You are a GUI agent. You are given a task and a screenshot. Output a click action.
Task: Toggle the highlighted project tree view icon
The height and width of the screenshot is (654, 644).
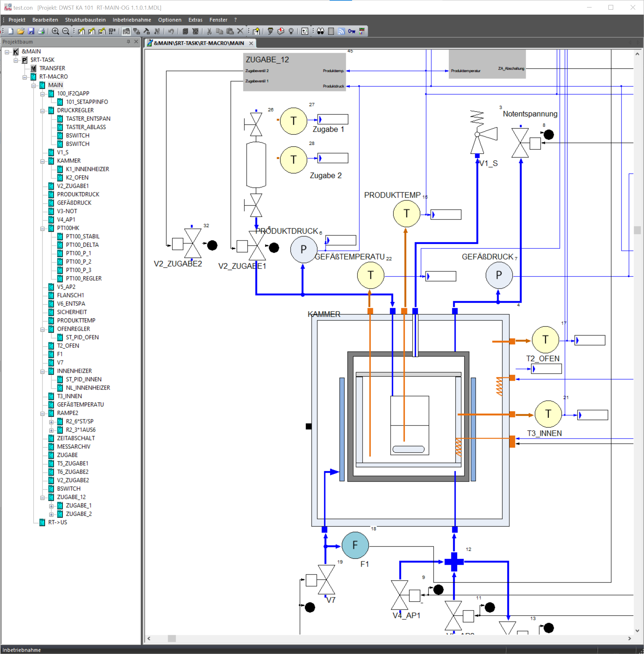point(126,31)
